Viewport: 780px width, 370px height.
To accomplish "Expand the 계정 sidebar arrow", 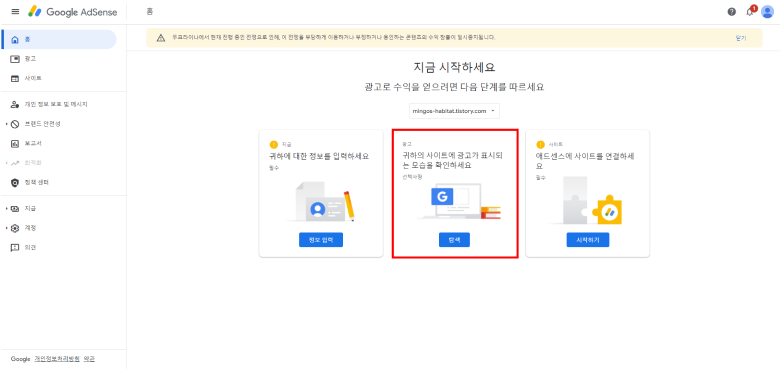I will click(x=6, y=228).
